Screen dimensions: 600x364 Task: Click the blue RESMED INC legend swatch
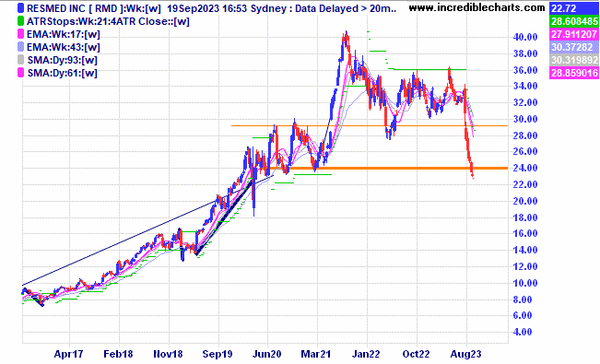click(x=20, y=8)
